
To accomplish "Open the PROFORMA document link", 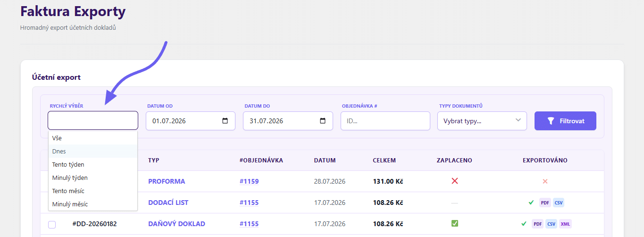I will 167,181.
